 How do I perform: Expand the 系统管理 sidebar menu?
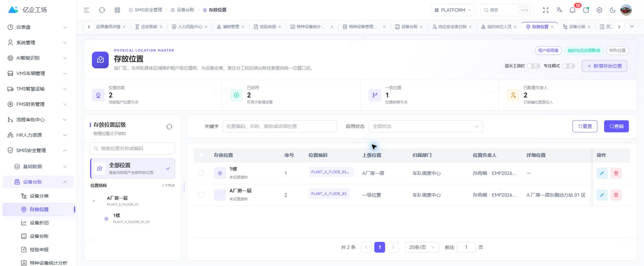38,43
